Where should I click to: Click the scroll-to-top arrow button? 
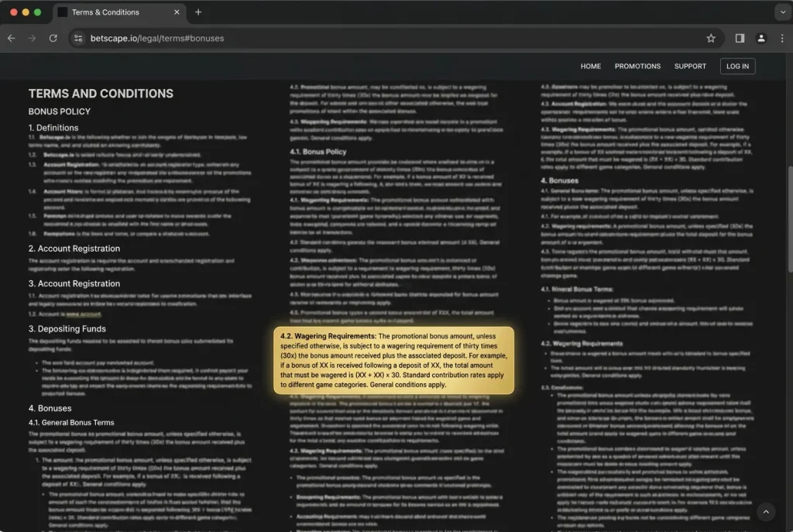coord(765,512)
